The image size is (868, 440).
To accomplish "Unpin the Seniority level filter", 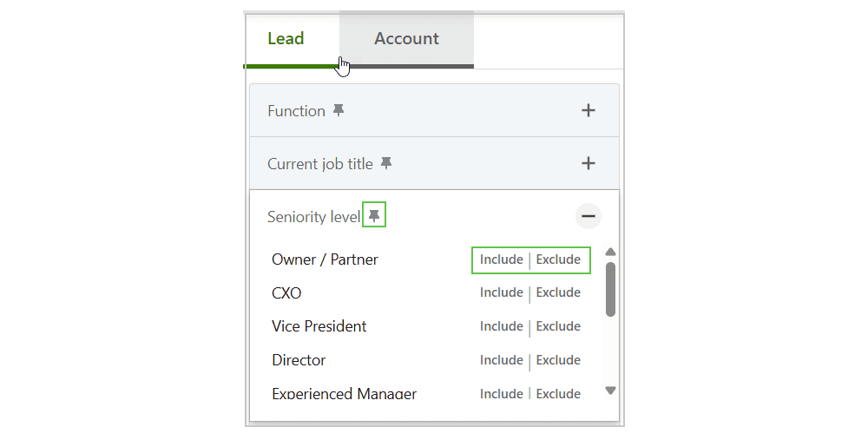I will [x=374, y=214].
